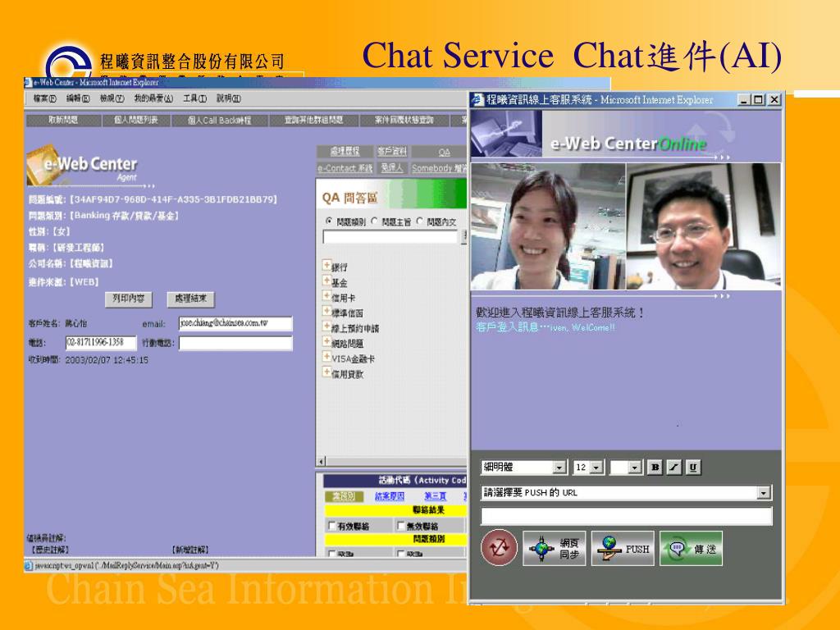840x630 pixels.
Task: Open the 第三頁 link
Action: click(x=435, y=496)
